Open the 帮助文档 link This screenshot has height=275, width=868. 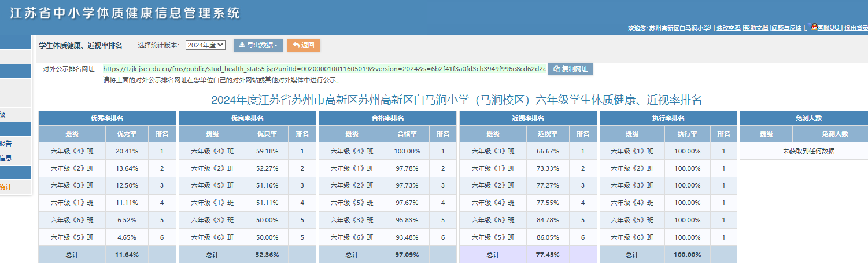[x=756, y=28]
